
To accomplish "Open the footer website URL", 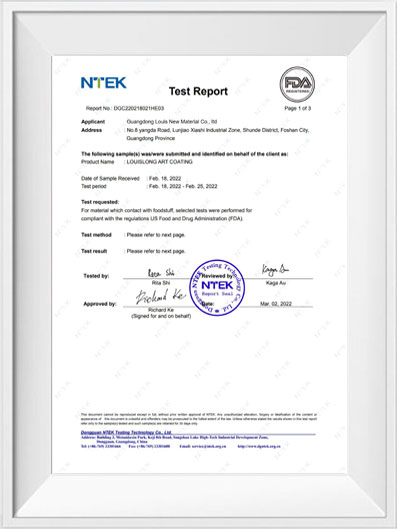I will pos(259,446).
